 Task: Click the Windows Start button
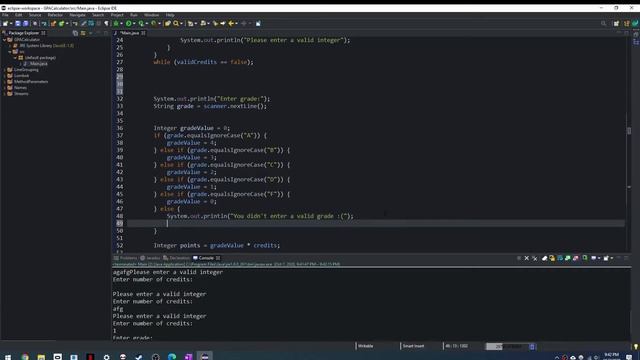[8, 357]
